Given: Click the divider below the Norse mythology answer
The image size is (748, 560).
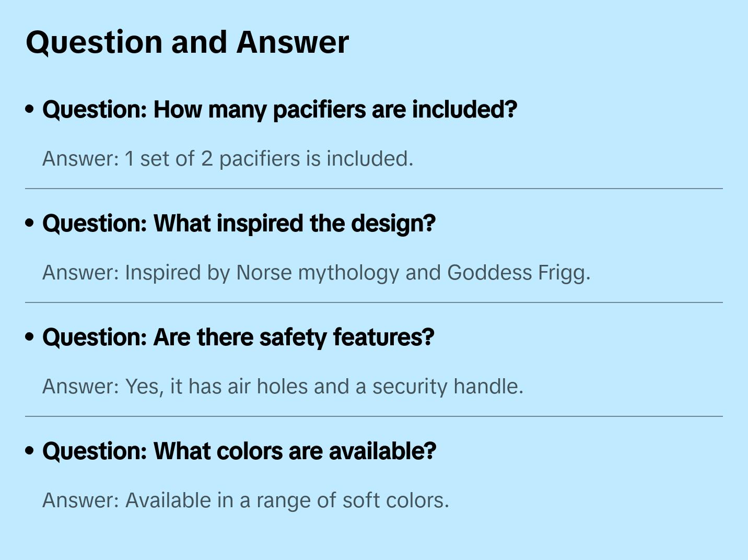Looking at the screenshot, I should click(374, 302).
